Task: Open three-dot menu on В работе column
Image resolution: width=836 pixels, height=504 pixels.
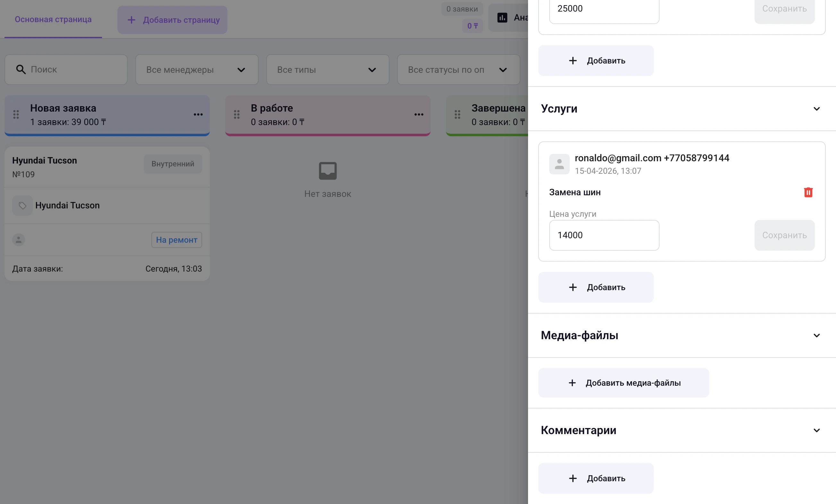Action: pyautogui.click(x=419, y=115)
